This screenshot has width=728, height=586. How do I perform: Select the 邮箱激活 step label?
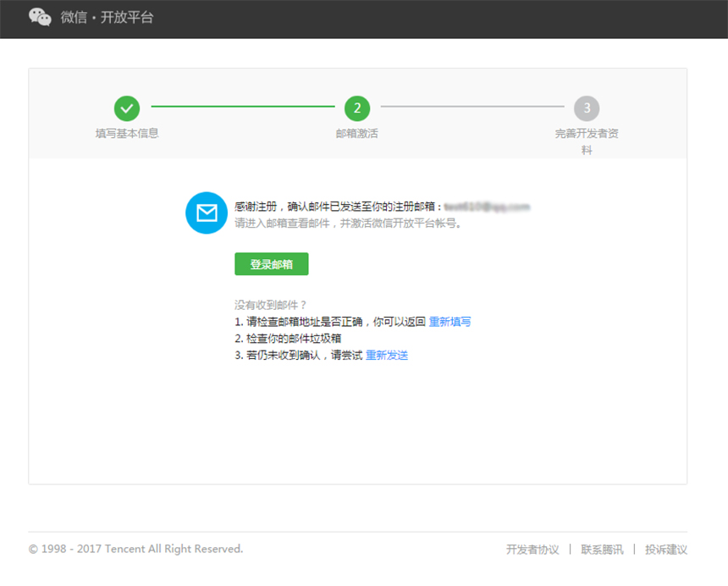(x=357, y=134)
